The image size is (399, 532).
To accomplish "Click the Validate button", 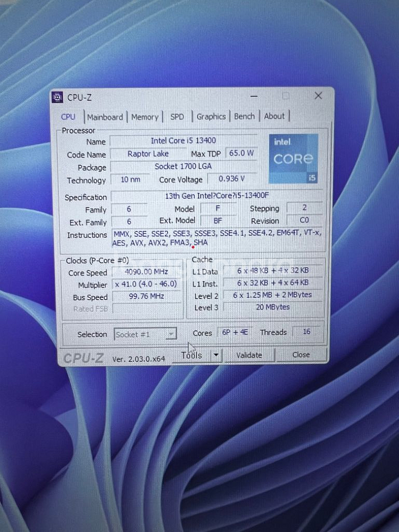I will 249,355.
